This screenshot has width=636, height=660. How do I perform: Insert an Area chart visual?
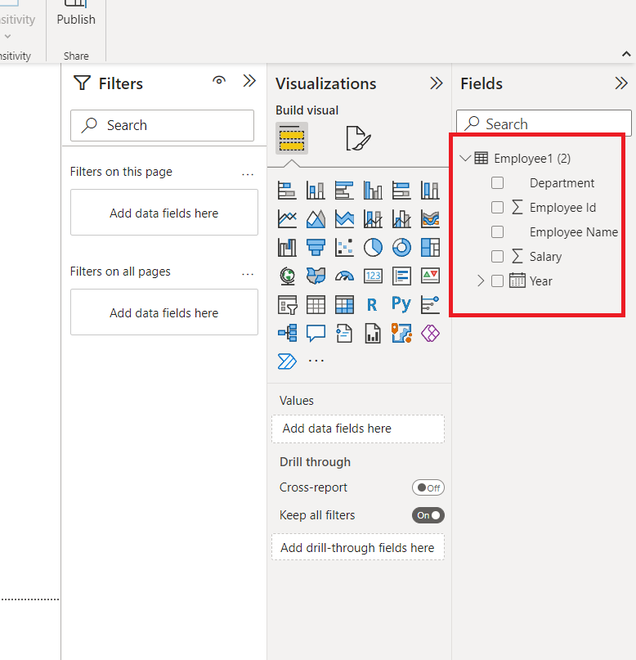click(x=316, y=219)
